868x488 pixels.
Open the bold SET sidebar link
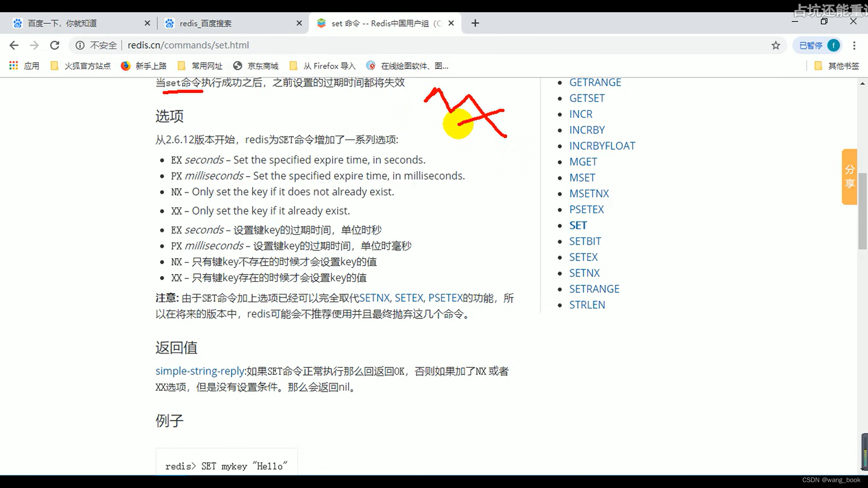(578, 225)
